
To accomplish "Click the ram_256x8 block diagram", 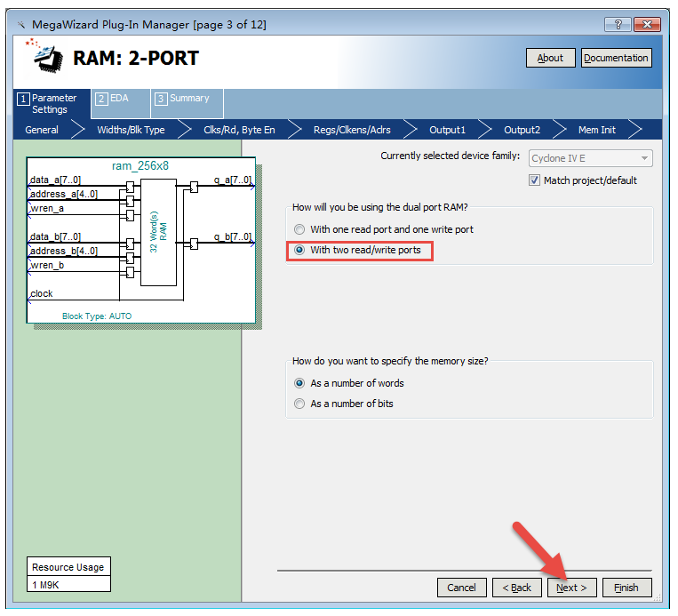I will (141, 240).
